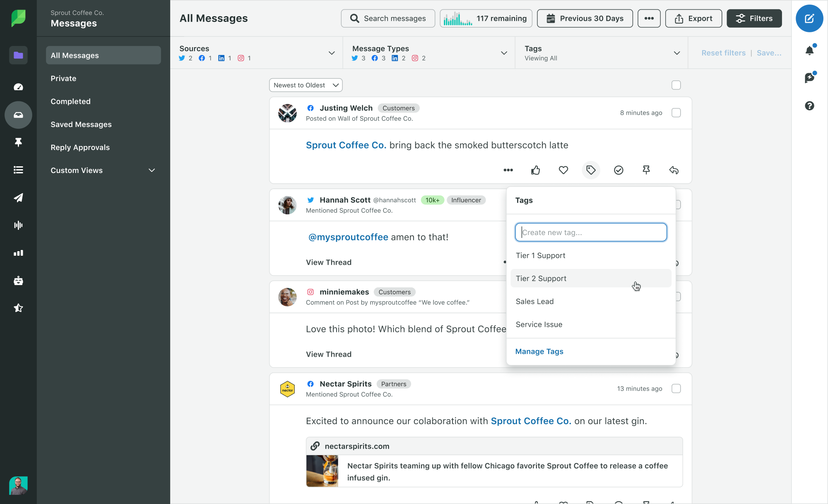This screenshot has width=828, height=504.
Task: Open the Newest to Oldest sort dropdown
Action: coord(305,84)
